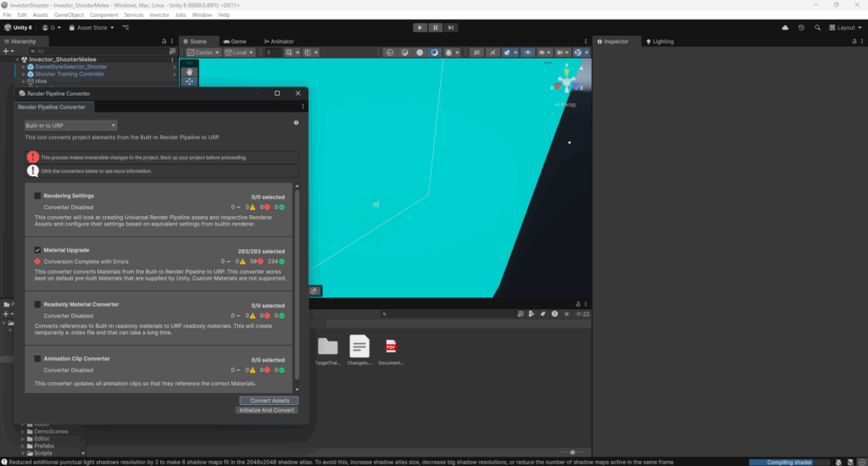This screenshot has height=466, width=868.
Task: Enable the Rendering Settings converter checkbox
Action: [x=37, y=196]
